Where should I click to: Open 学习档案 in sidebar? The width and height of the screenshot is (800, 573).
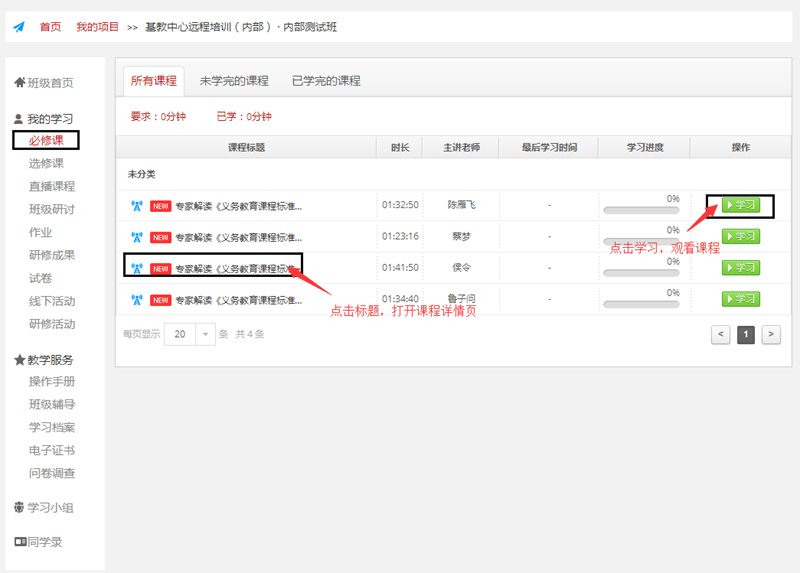(52, 427)
